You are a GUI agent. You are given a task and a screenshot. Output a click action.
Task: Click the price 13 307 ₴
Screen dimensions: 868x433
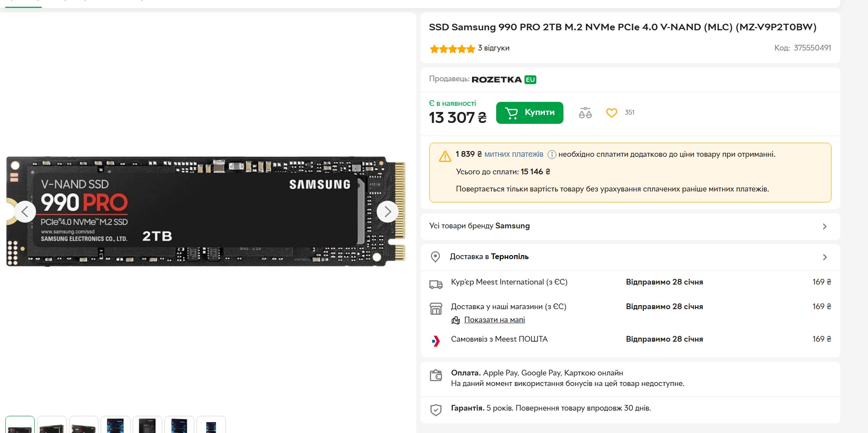tap(458, 118)
